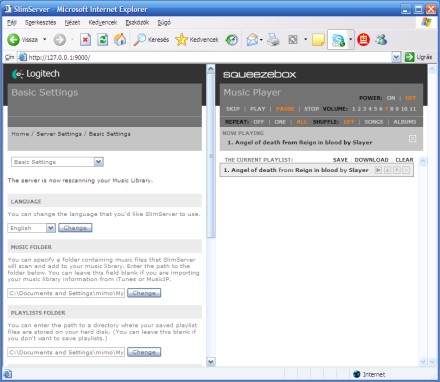Open the Fájl menu
The image size is (440, 382).
pos(12,23)
